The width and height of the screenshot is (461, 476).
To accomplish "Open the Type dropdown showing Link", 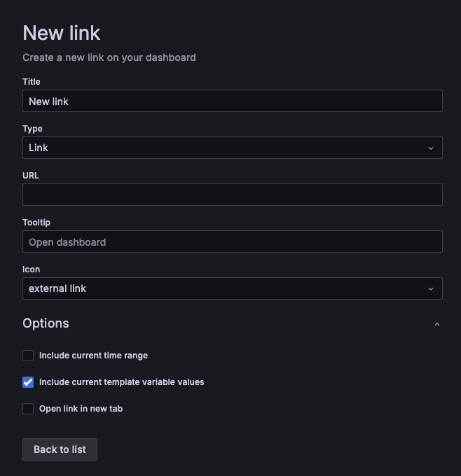I will point(224,148).
